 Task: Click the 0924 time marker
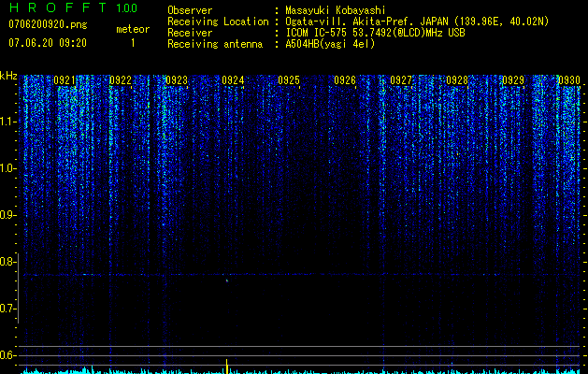tap(233, 80)
